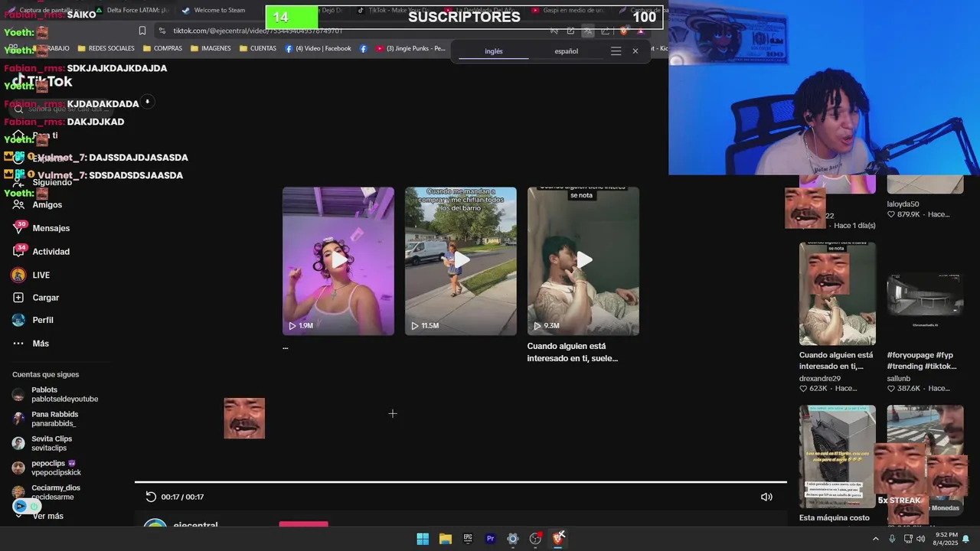Select inglés in the translate popup

(494, 51)
